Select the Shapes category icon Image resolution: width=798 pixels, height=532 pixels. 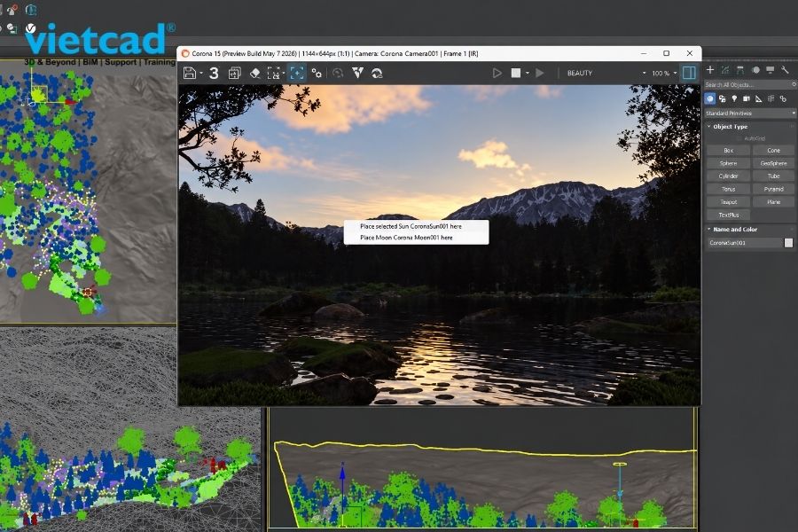(722, 98)
